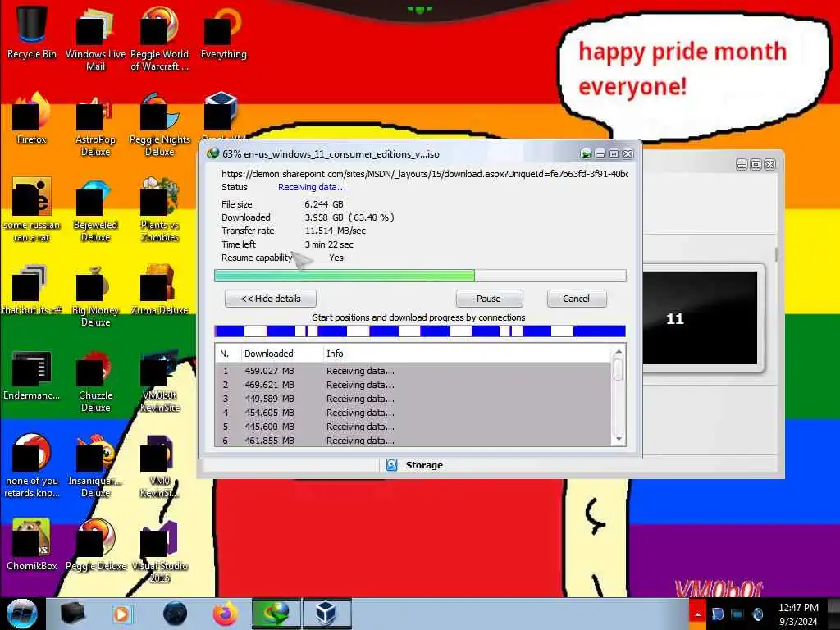Switch to VirtualBox taskbar button
The width and height of the screenshot is (840, 630).
coord(326,614)
